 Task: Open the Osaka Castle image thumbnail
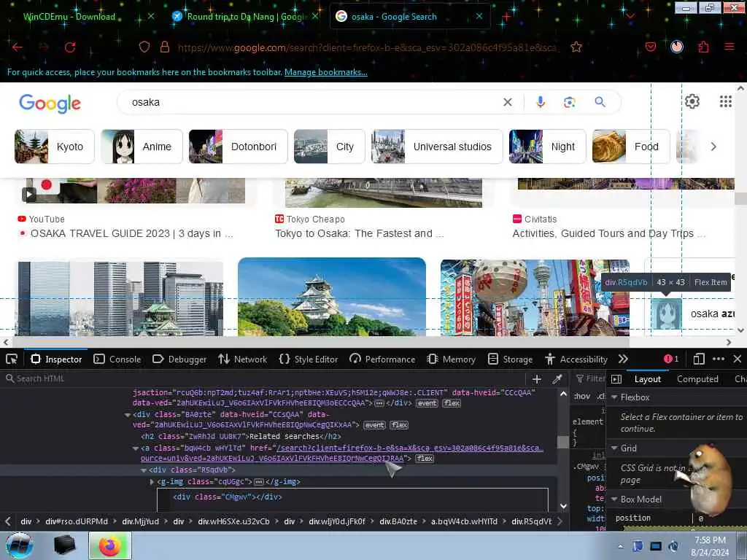pyautogui.click(x=332, y=297)
